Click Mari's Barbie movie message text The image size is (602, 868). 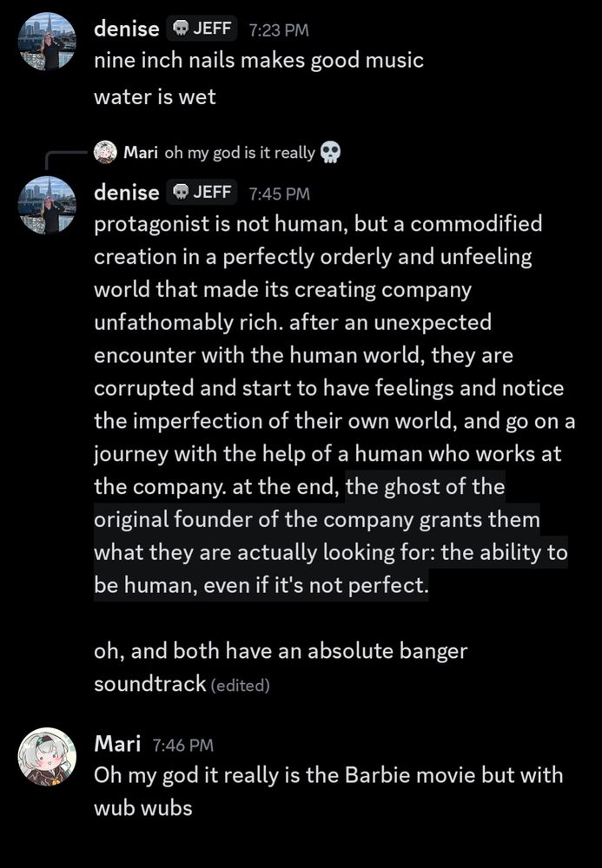(x=328, y=774)
